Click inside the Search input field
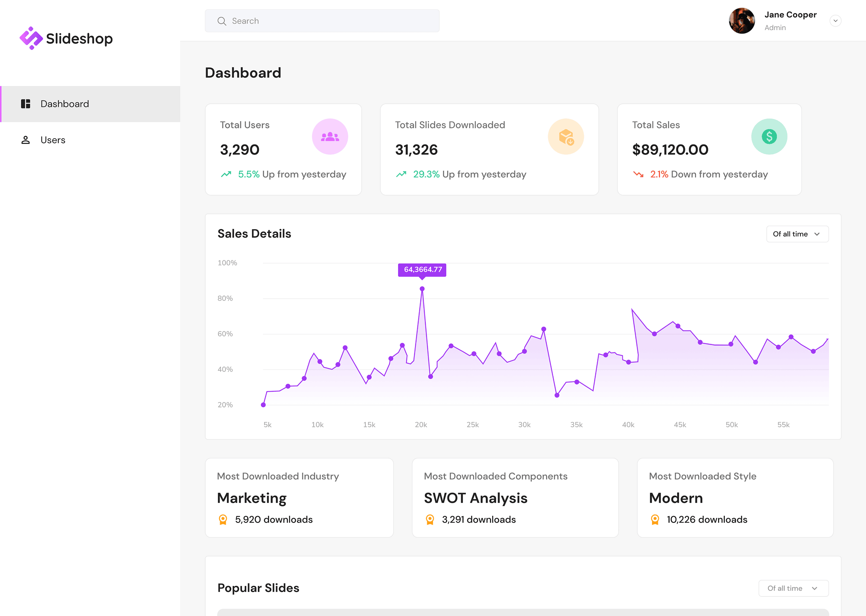The width and height of the screenshot is (866, 616). pyautogui.click(x=323, y=21)
